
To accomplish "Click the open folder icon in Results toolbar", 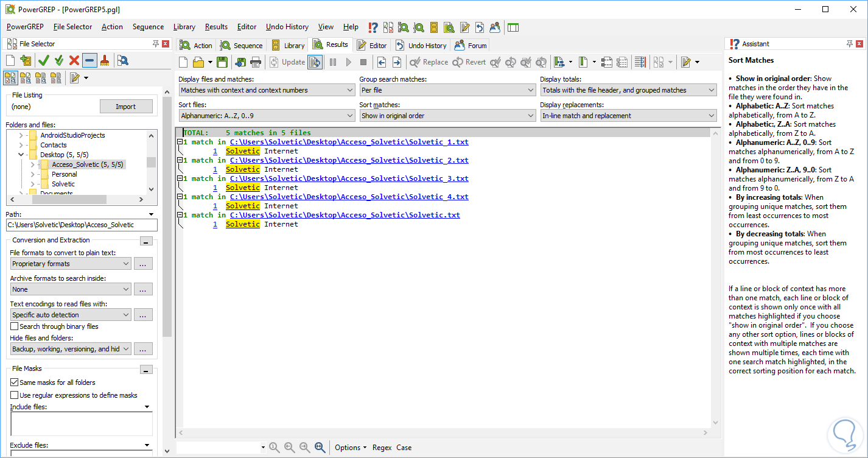I will pyautogui.click(x=198, y=62).
